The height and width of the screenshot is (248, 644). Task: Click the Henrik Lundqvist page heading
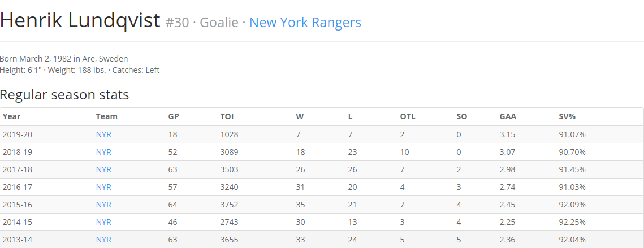tap(80, 21)
